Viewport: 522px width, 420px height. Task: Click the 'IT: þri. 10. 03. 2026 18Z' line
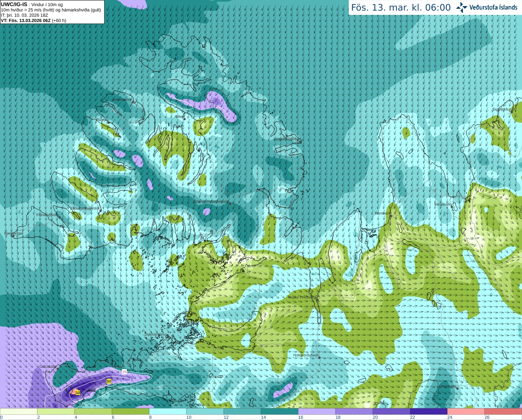click(x=24, y=15)
